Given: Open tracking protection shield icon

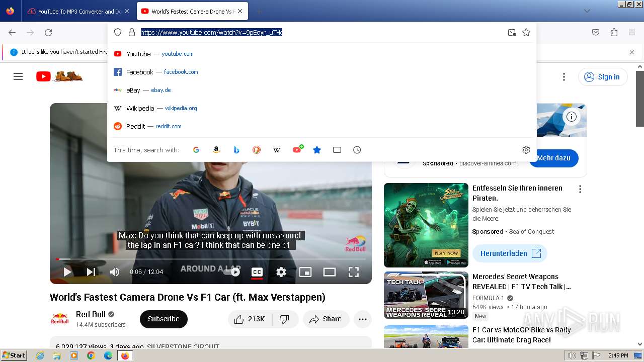Looking at the screenshot, I should (118, 32).
